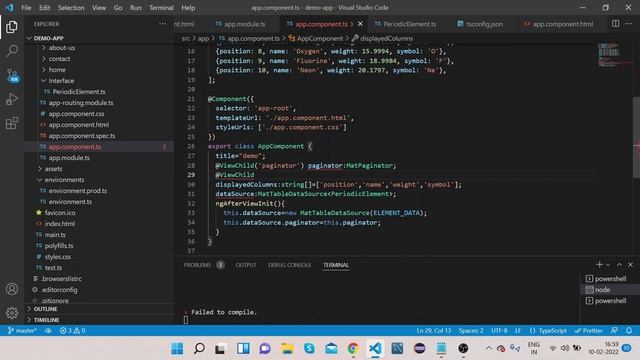The width and height of the screenshot is (640, 360).
Task: Open Chrome from the taskbar
Action: coord(353,348)
